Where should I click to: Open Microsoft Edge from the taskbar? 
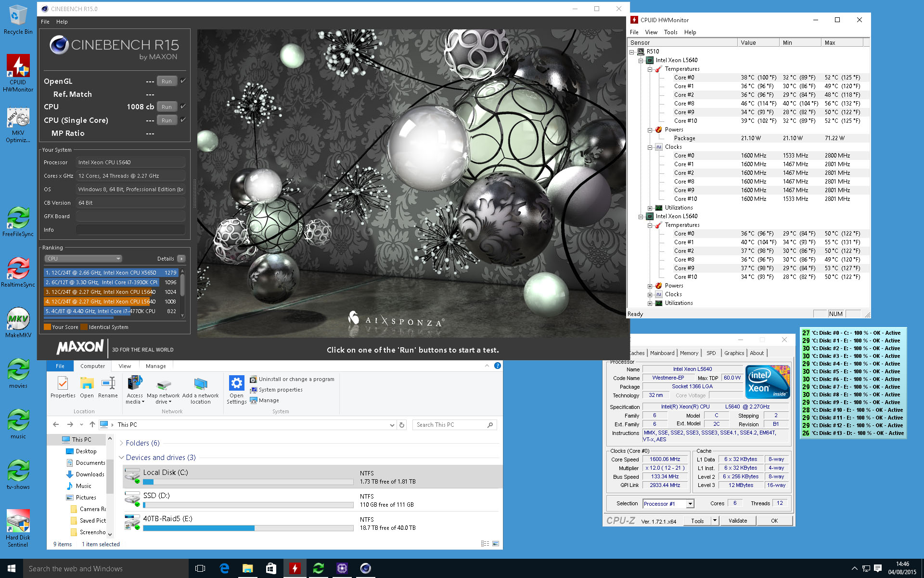click(224, 568)
